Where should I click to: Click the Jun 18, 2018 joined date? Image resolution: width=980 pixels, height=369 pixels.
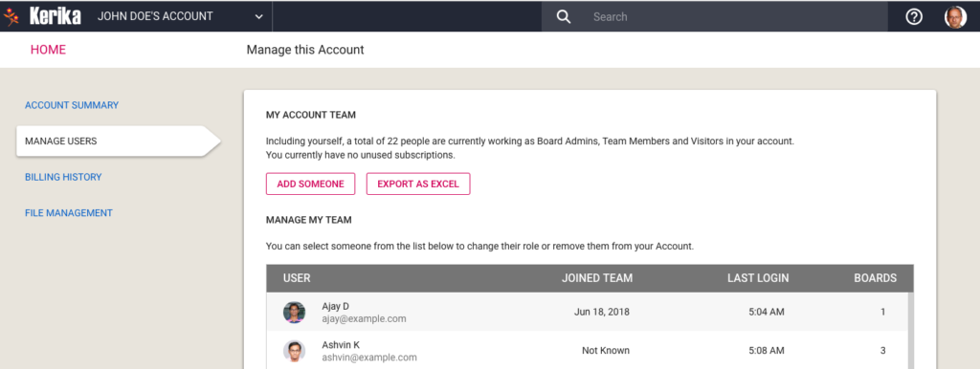pos(602,313)
